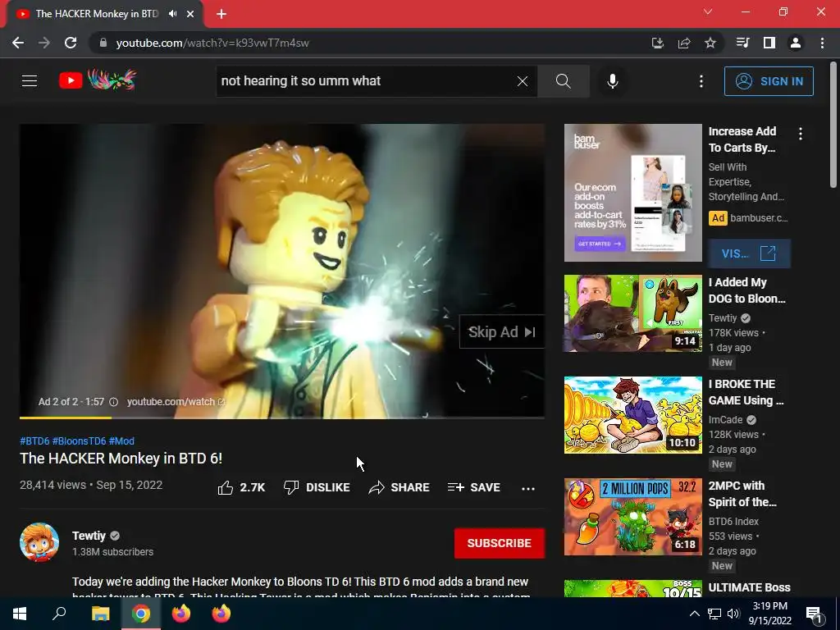Screen dimensions: 840x630
Task: Open Windows taskbar search
Action: click(x=59, y=614)
